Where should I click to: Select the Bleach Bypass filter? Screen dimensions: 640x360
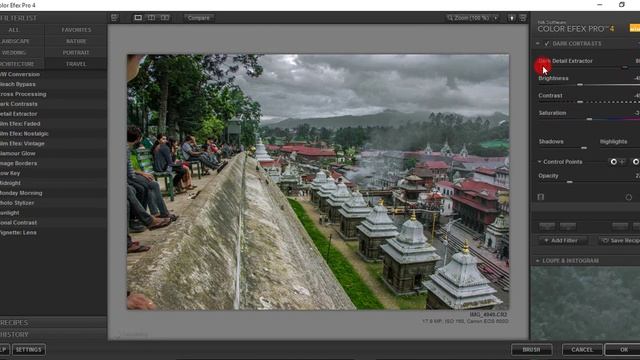point(53,84)
